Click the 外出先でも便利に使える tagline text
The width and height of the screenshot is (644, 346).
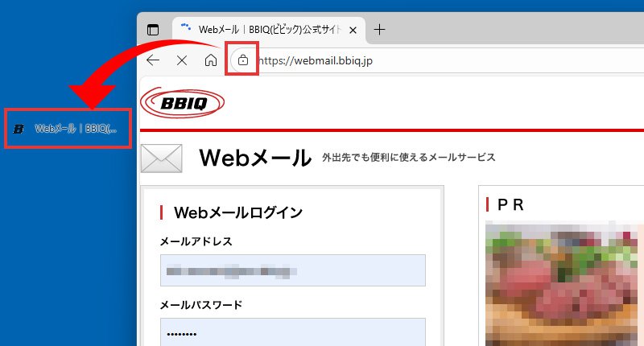click(x=408, y=157)
